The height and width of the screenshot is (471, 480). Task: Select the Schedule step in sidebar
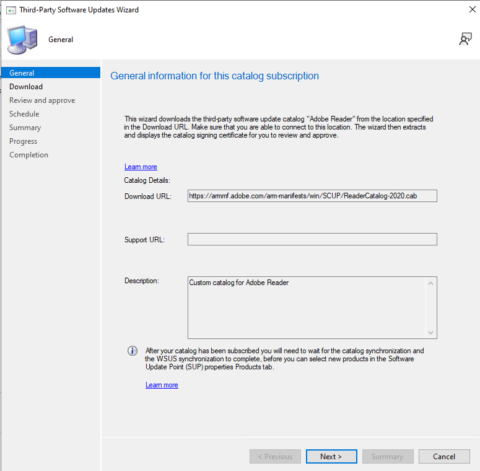coord(24,114)
